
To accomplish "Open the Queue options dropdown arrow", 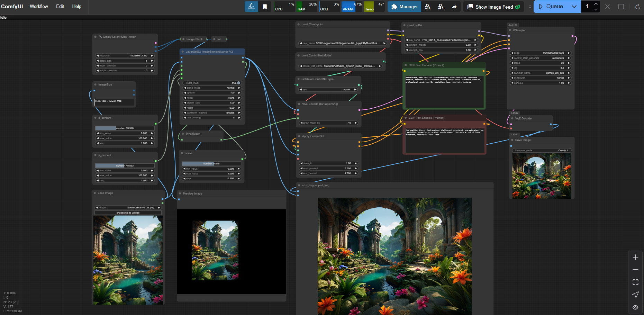I will click(x=574, y=7).
